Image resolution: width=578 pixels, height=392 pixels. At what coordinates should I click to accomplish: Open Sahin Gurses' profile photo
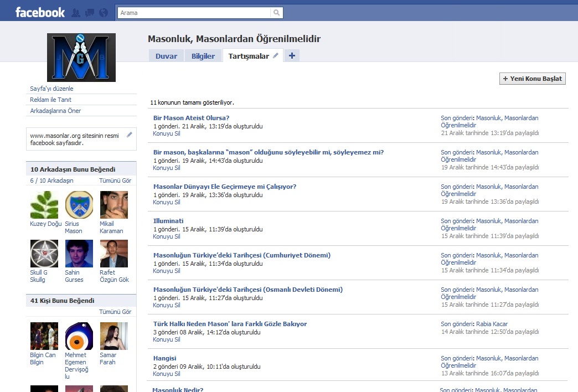coord(79,254)
